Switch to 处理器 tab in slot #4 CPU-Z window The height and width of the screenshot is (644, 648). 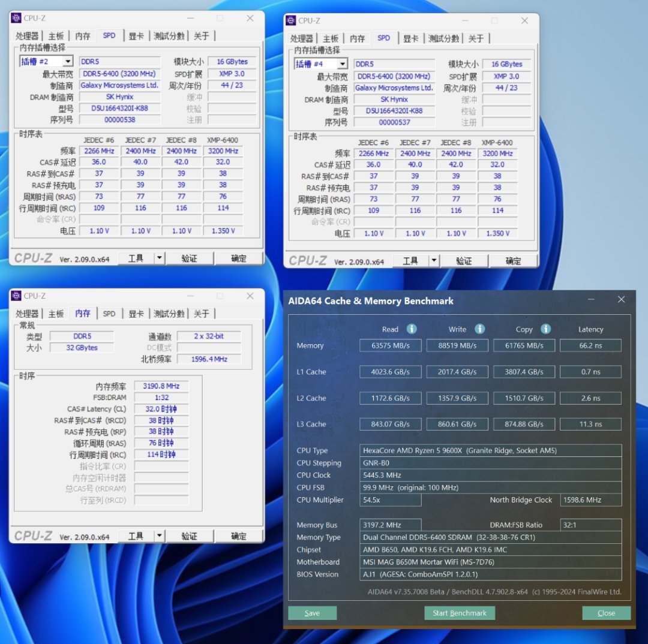pyautogui.click(x=301, y=38)
